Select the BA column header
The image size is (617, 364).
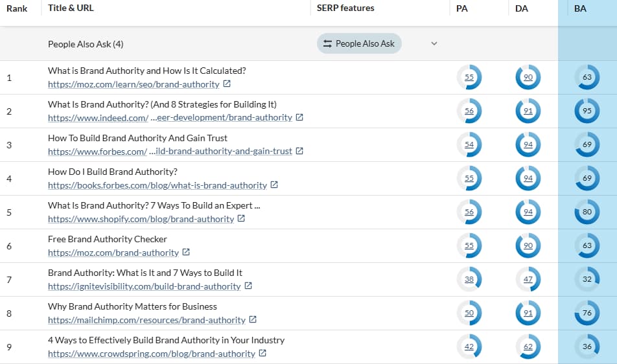coord(580,9)
